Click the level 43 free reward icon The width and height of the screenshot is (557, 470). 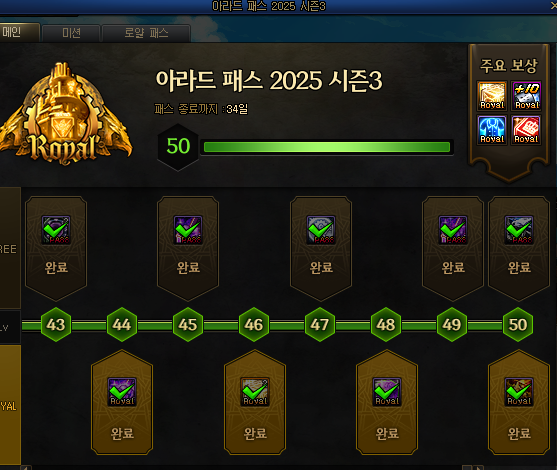pyautogui.click(x=56, y=230)
